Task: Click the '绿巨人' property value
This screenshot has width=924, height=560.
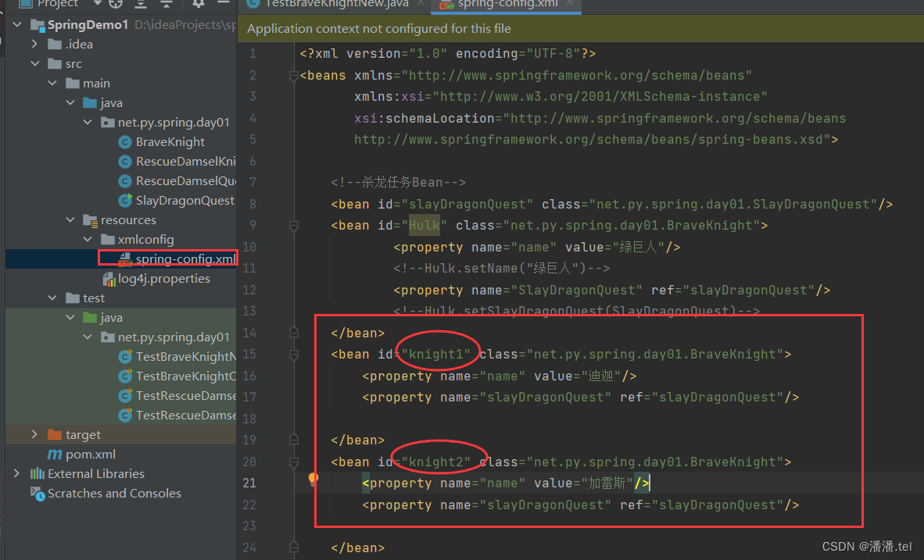Action: click(638, 247)
